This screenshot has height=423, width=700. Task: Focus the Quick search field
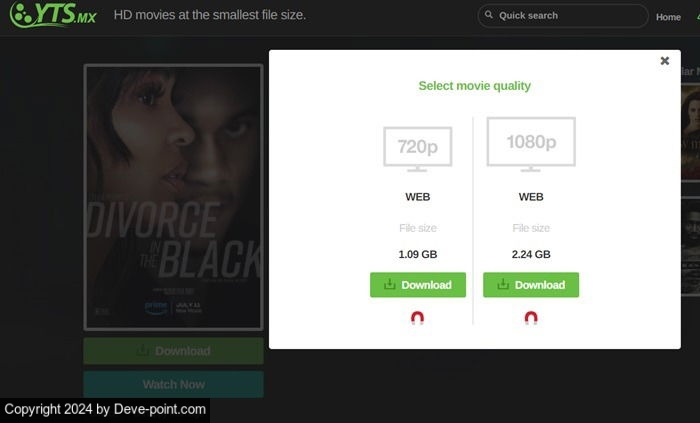coord(563,16)
